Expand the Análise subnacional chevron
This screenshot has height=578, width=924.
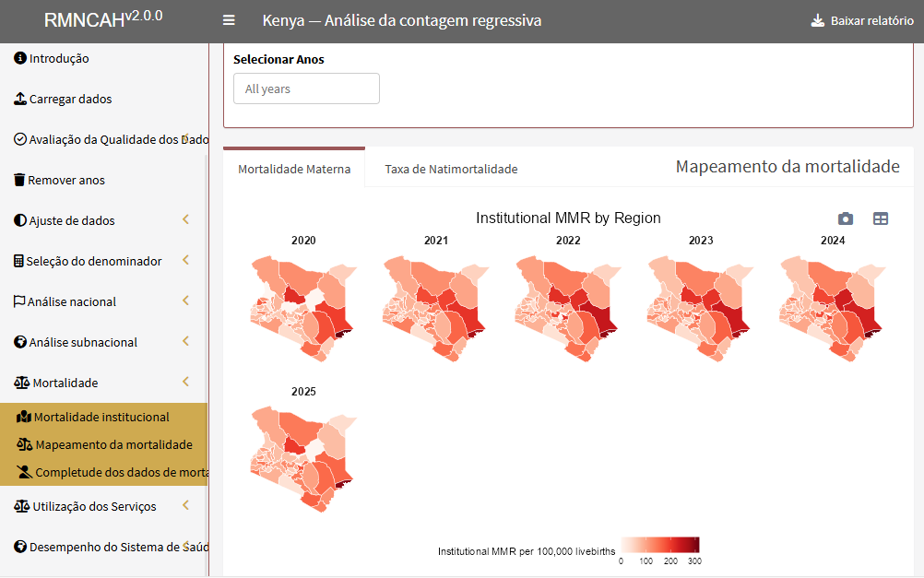pos(185,341)
